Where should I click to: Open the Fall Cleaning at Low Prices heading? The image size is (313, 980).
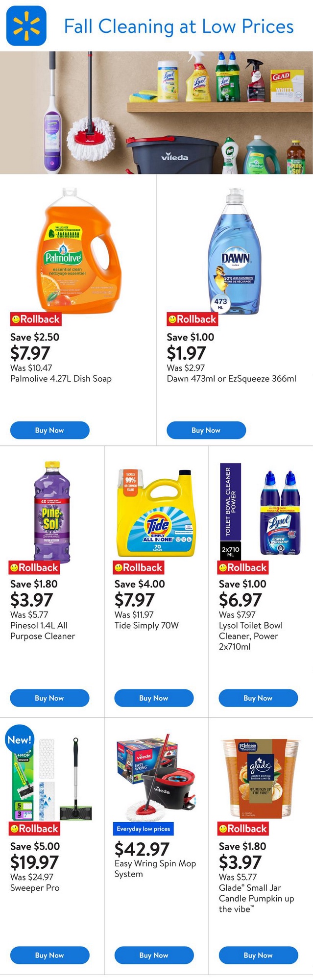[179, 26]
